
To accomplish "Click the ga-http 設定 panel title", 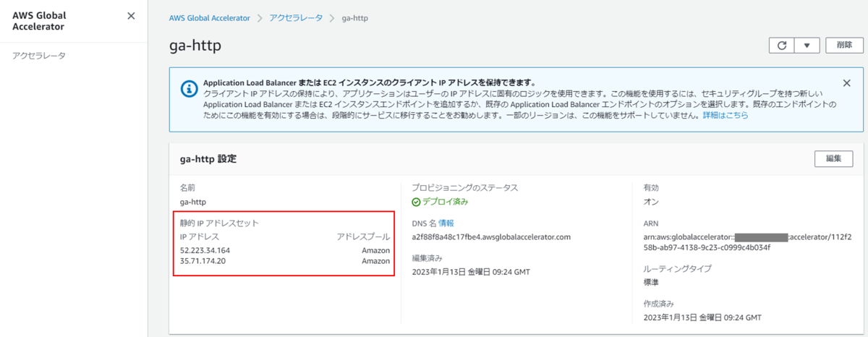I will 208,158.
